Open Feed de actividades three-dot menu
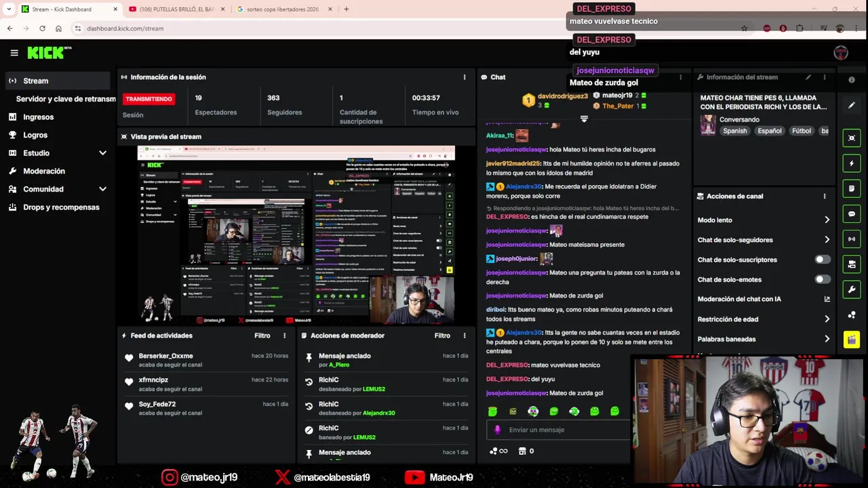 [x=284, y=335]
